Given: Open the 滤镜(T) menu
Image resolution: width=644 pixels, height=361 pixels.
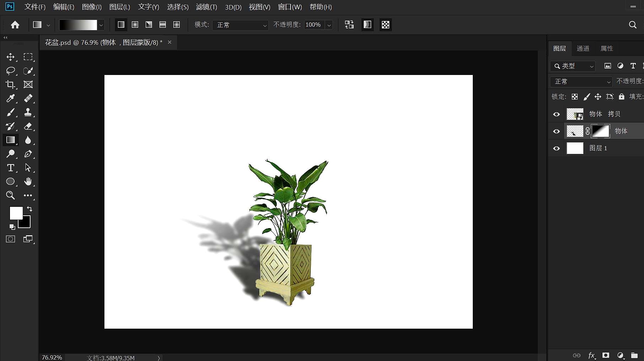Looking at the screenshot, I should pyautogui.click(x=206, y=7).
